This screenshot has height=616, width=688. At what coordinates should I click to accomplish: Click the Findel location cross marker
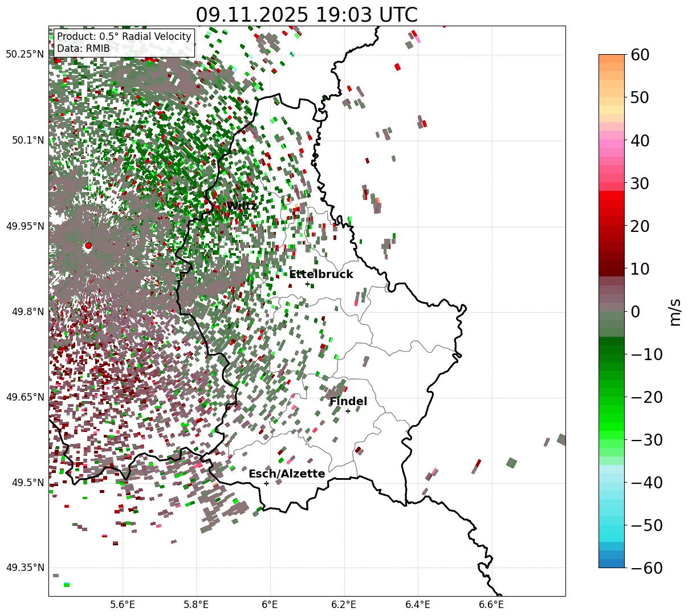(348, 411)
